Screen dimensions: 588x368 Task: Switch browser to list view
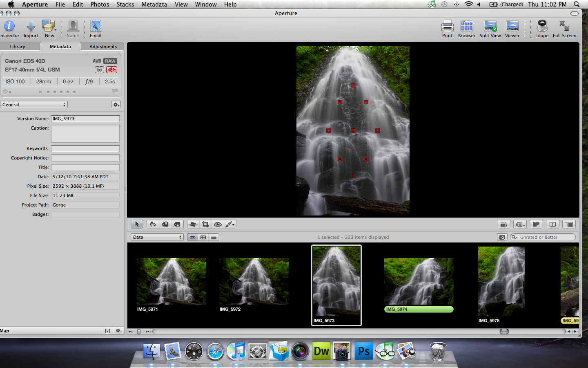click(x=214, y=237)
